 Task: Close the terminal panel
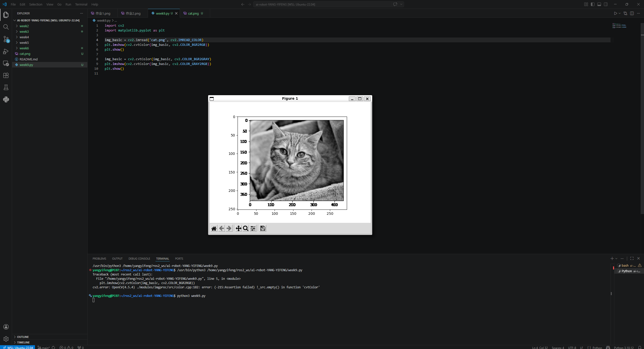coord(638,258)
